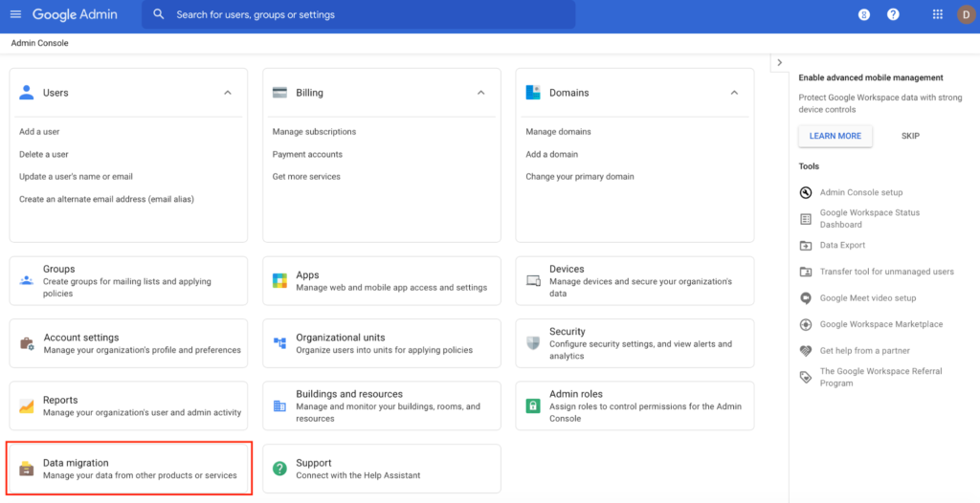Click the Admin roles lock icon

tap(532, 405)
